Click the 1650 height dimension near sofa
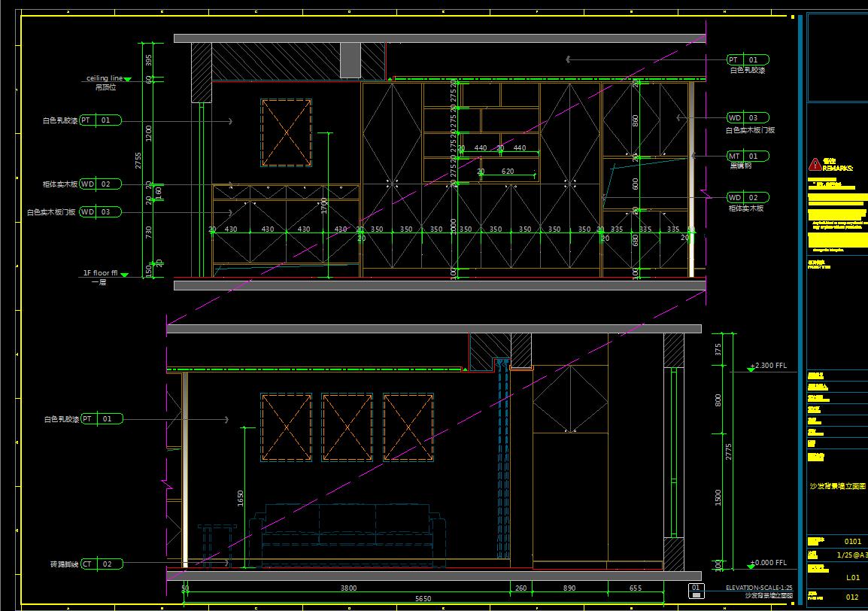Screen dimensions: 868x611 [240, 498]
